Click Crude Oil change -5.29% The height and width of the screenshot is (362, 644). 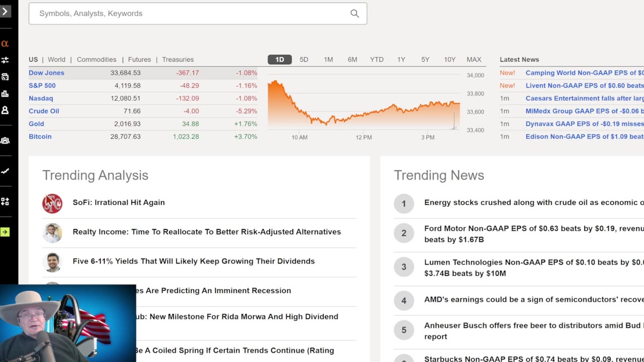tap(247, 111)
